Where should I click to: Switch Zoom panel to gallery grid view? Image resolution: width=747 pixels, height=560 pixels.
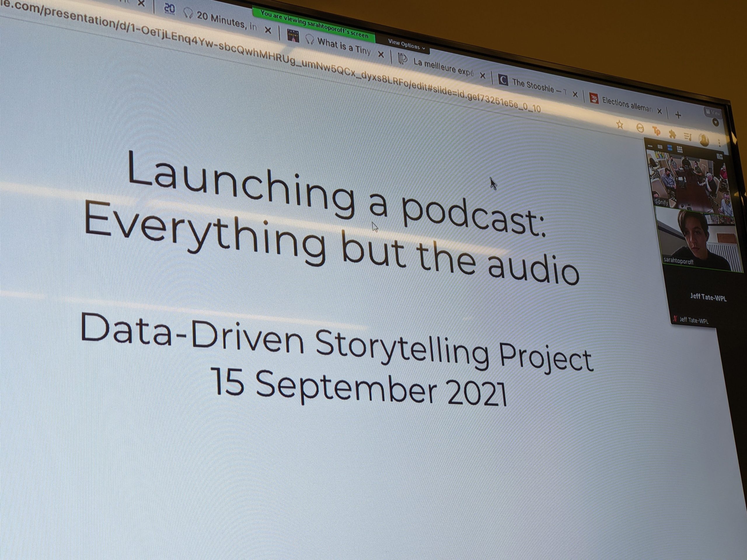680,149
